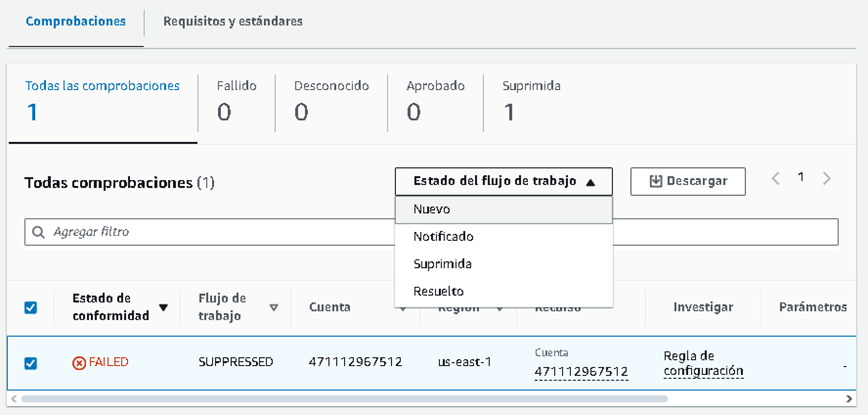The width and height of the screenshot is (868, 415).
Task: Switch to Requisitos y estándares tab
Action: (233, 22)
